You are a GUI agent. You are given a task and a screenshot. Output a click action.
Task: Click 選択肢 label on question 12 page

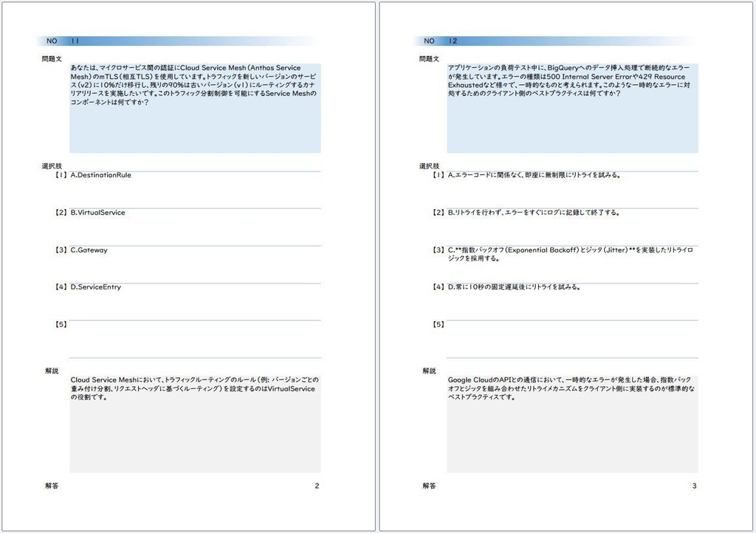[x=429, y=166]
